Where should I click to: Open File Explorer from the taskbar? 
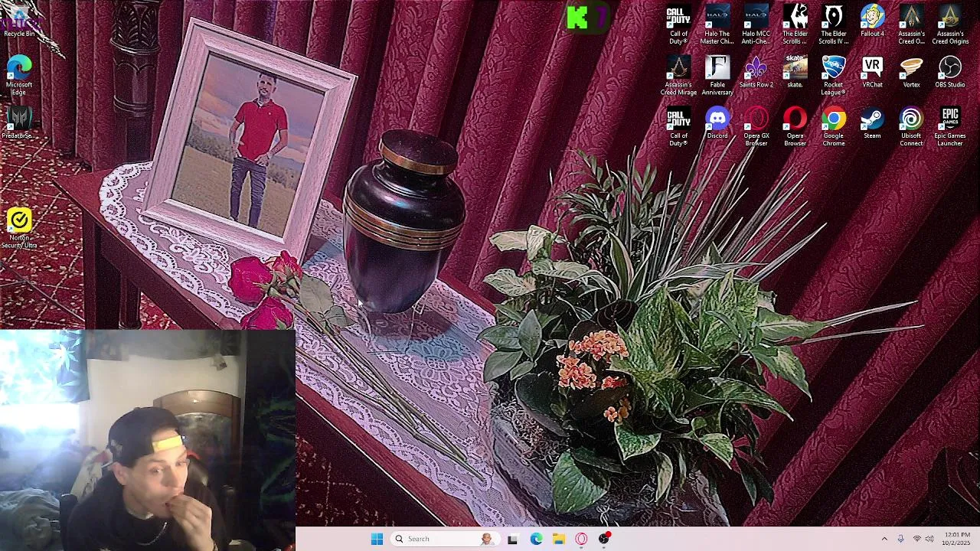(x=559, y=539)
